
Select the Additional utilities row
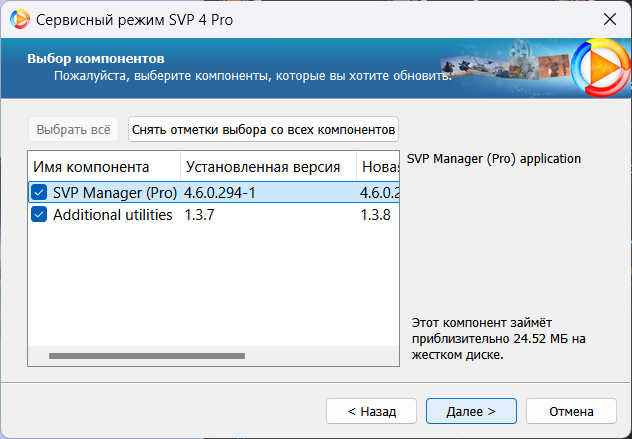tap(112, 215)
